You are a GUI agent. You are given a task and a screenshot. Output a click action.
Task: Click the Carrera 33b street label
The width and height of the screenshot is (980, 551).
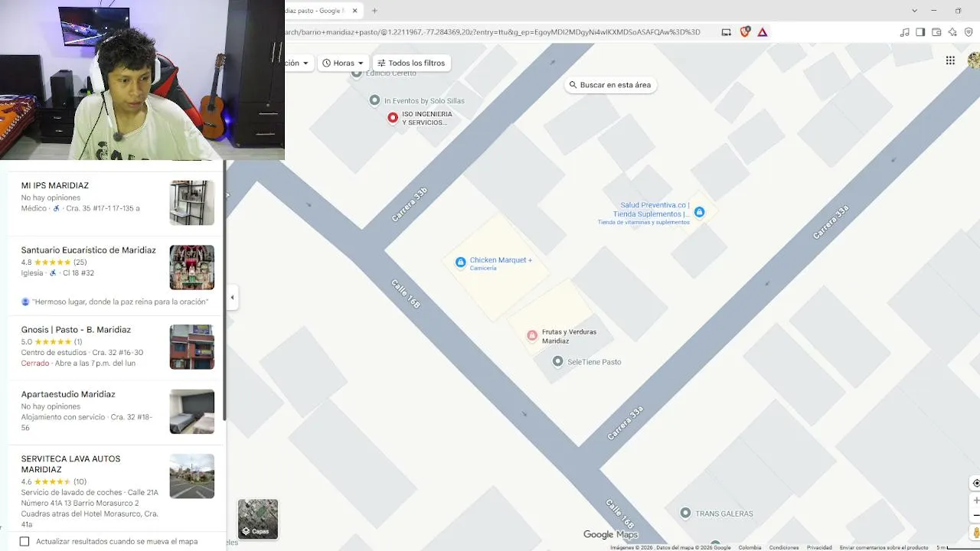click(x=410, y=204)
